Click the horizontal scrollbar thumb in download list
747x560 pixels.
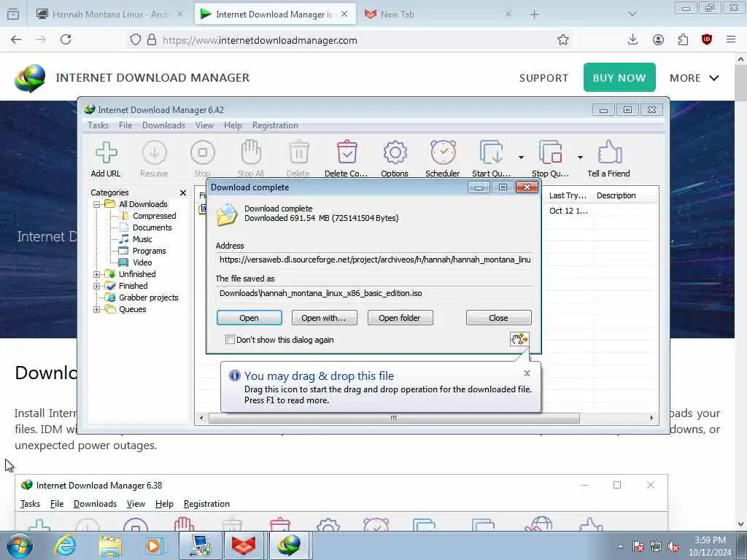pyautogui.click(x=394, y=418)
